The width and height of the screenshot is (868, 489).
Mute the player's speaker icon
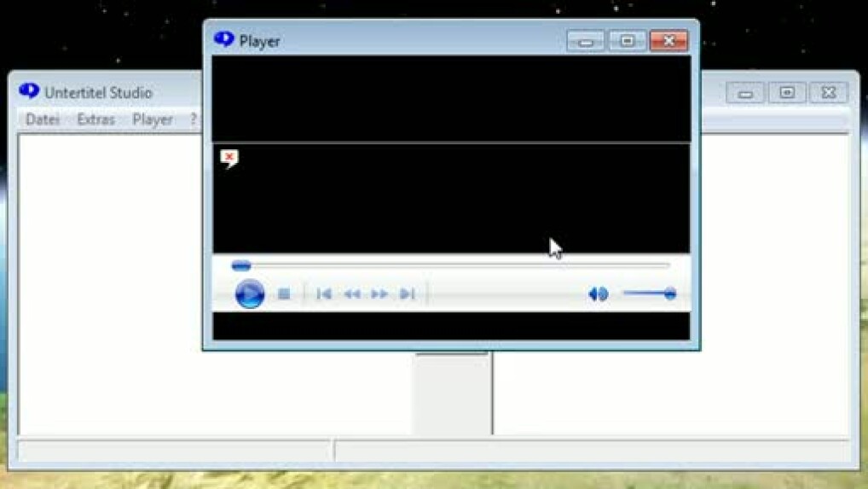point(598,294)
